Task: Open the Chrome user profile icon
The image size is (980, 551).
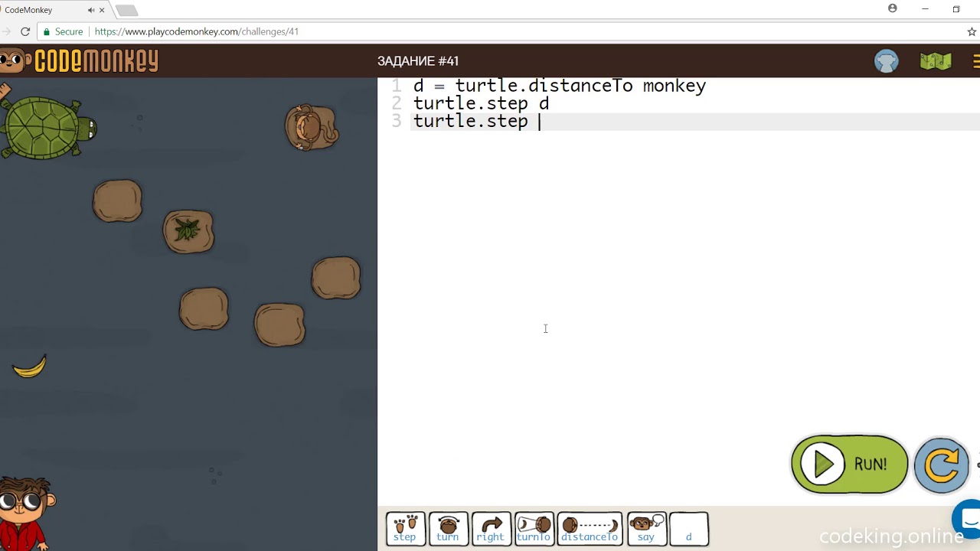Action: coord(893,8)
